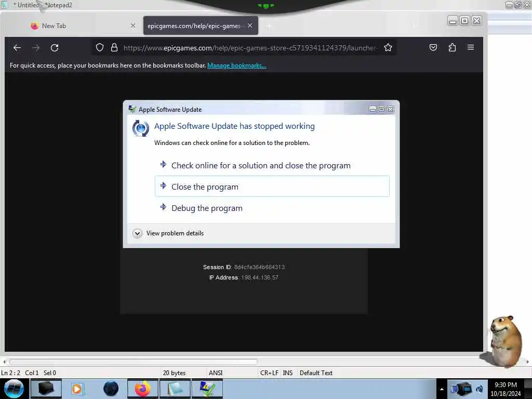Click the 20 bytes status entry
Viewport: 532px width, 399px height.
pos(174,373)
